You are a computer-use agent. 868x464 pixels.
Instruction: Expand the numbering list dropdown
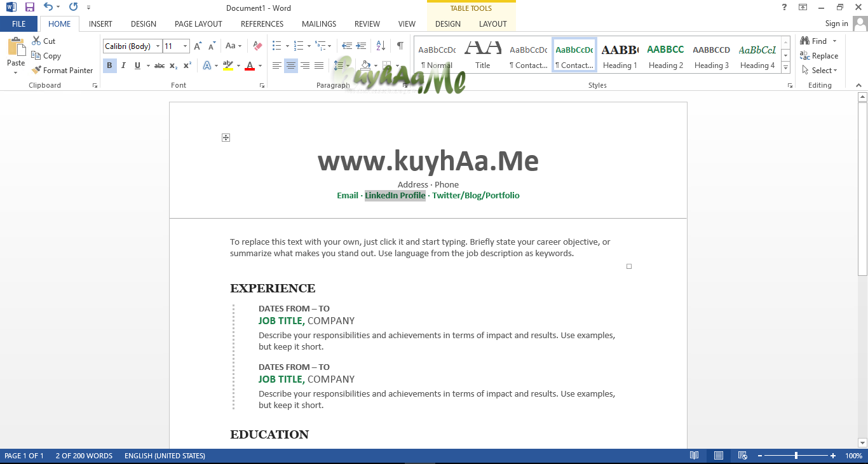(309, 46)
